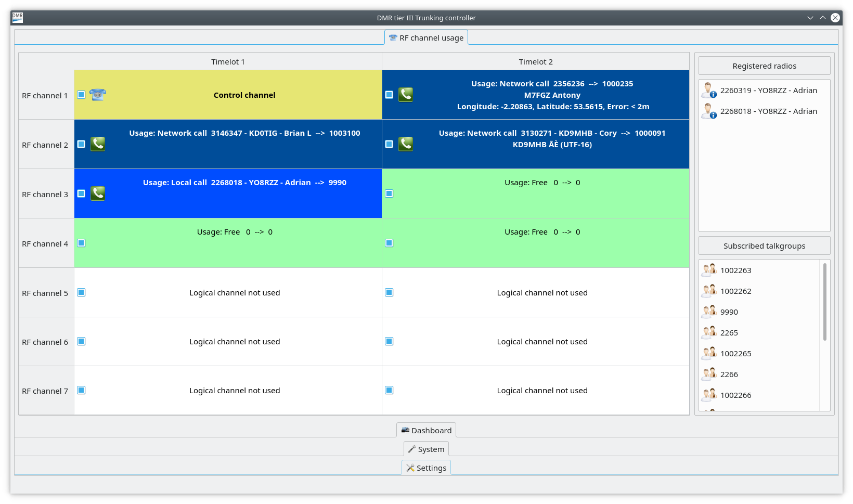The height and width of the screenshot is (504, 853).
Task: Select talkgroup 1002263 in the list
Action: tap(759, 270)
